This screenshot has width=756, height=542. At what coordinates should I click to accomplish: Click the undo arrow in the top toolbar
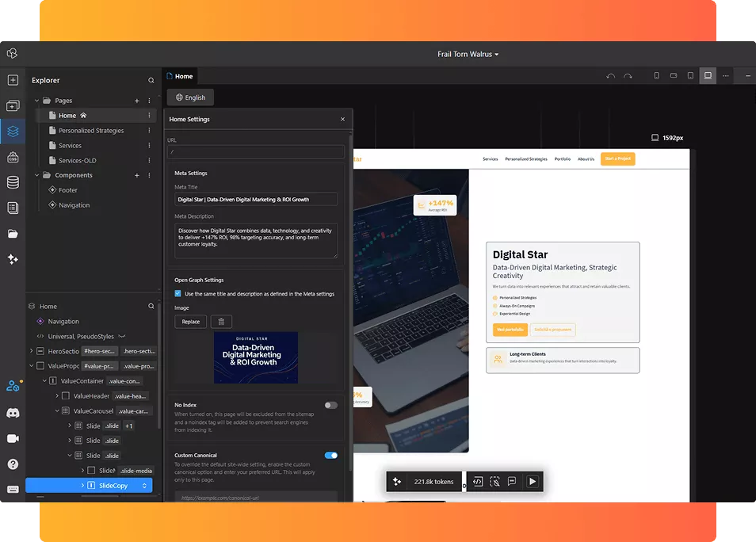coord(610,76)
